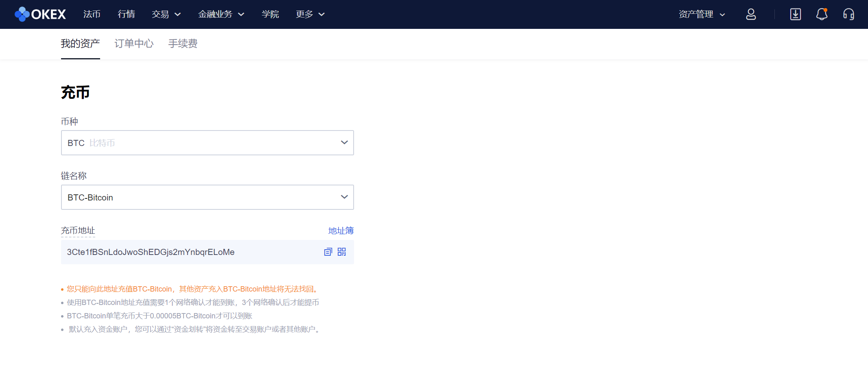
Task: Click the 网络确认 notice line
Action: (193, 303)
